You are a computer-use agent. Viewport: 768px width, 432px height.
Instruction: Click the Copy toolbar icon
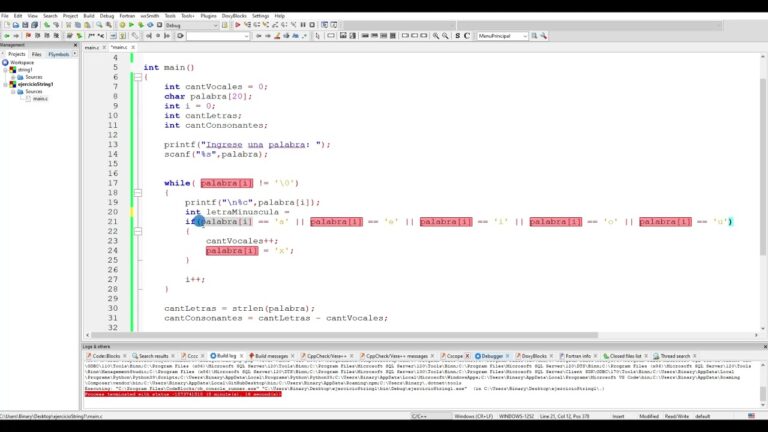78,25
